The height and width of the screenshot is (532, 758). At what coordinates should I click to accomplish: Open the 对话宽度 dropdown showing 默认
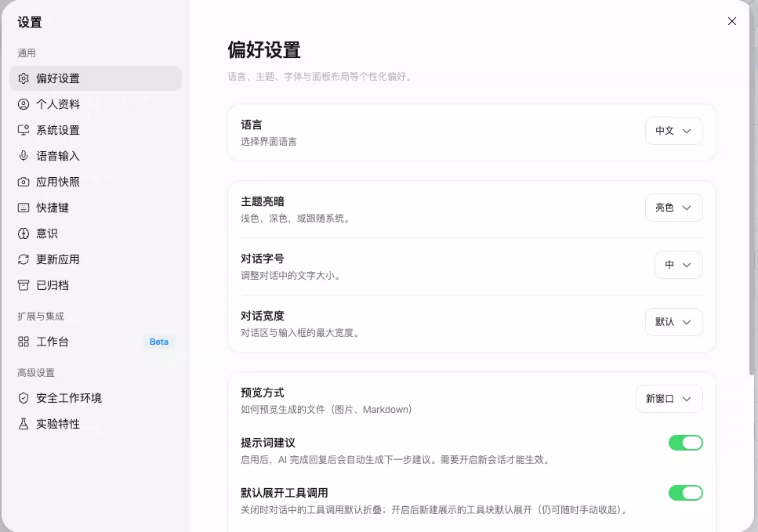[x=674, y=322]
